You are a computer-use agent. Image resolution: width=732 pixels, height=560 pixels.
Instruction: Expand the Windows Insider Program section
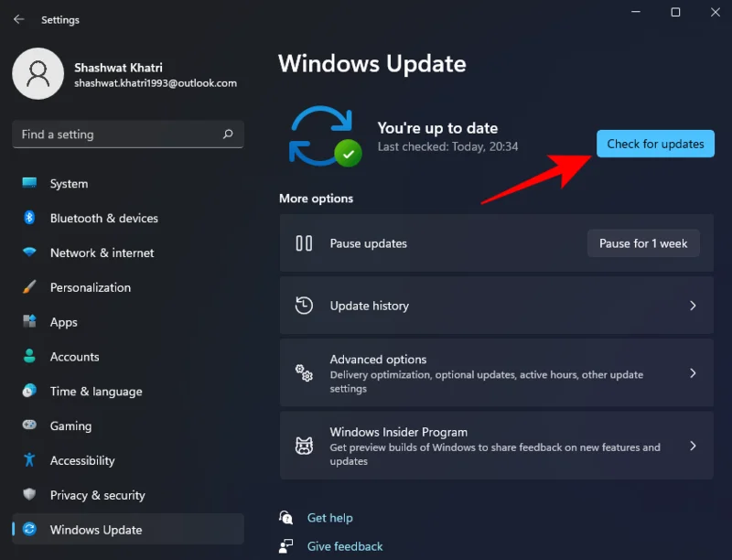pos(498,446)
